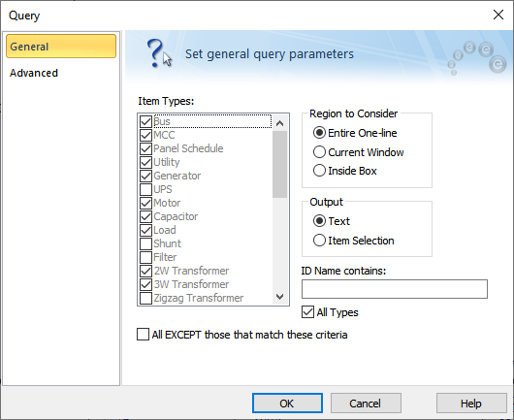Uncheck the Shunt item type checkbox

click(x=145, y=243)
